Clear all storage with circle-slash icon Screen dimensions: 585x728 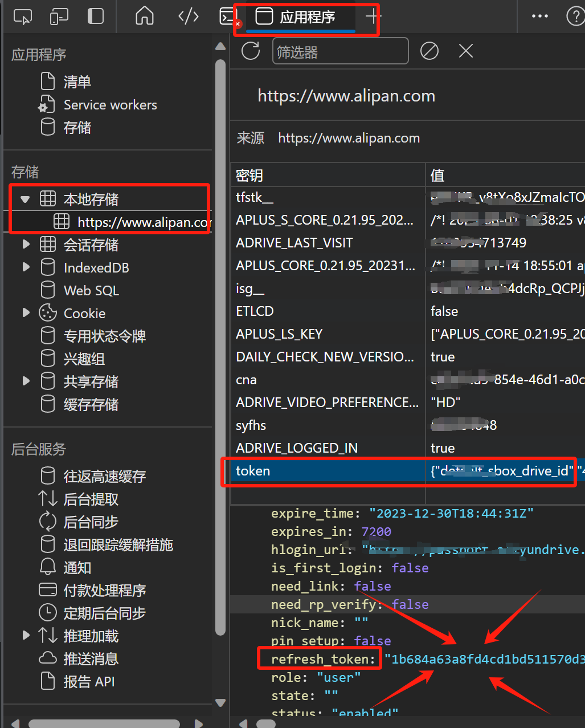click(x=429, y=51)
